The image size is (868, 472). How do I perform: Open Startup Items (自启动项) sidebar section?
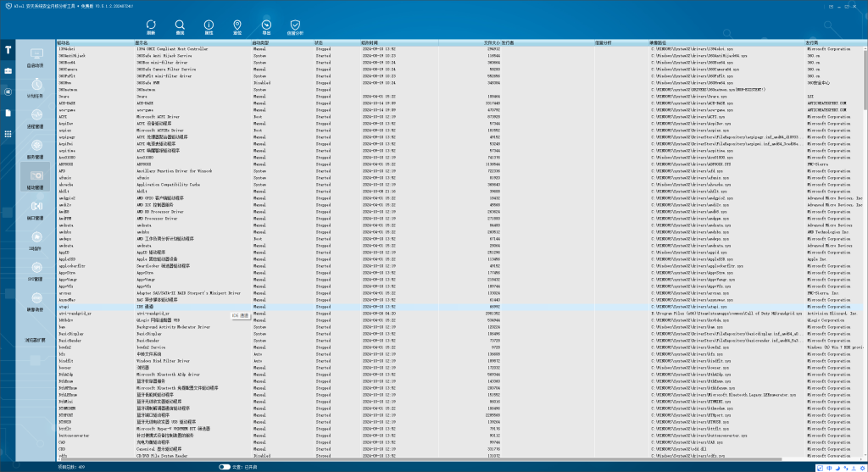[36, 58]
